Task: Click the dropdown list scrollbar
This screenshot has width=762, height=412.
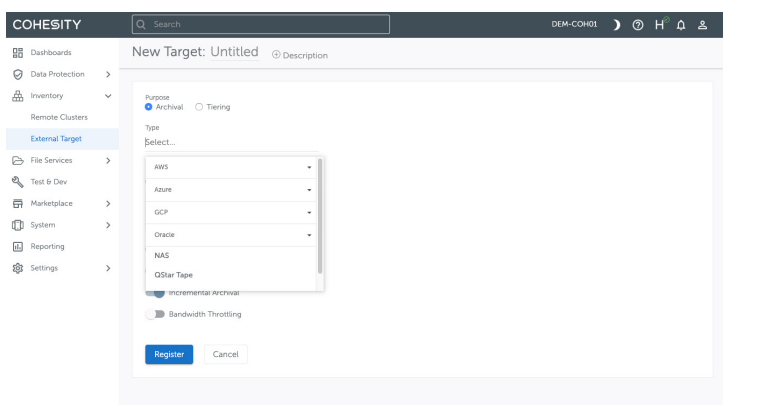Action: click(x=320, y=216)
